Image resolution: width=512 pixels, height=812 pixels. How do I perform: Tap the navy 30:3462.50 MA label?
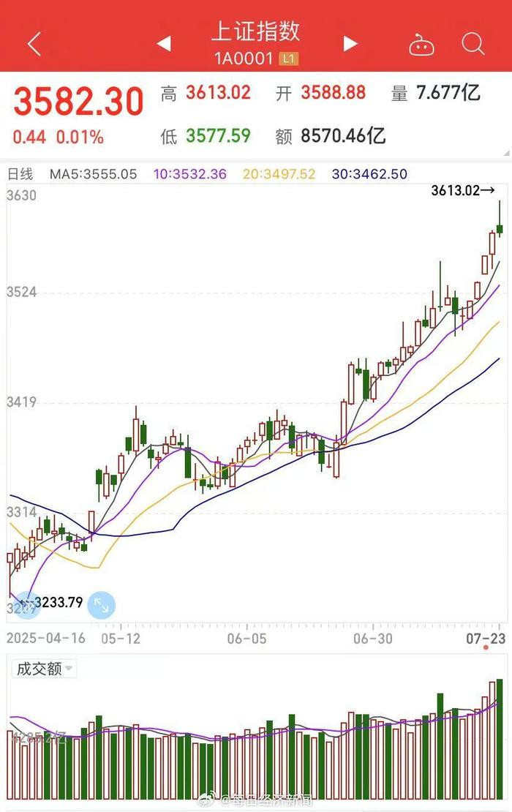click(x=369, y=174)
